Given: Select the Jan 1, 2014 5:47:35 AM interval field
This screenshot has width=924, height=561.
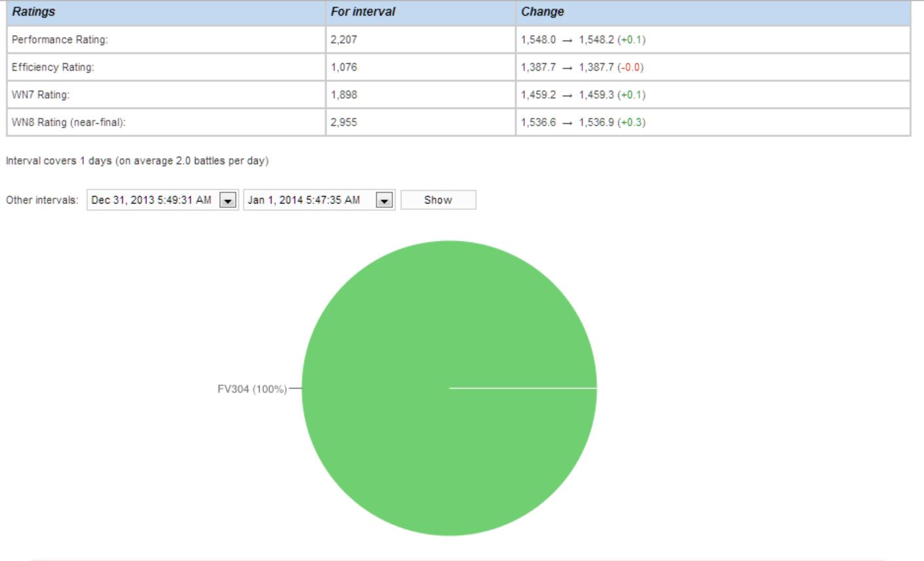Looking at the screenshot, I should [x=319, y=200].
